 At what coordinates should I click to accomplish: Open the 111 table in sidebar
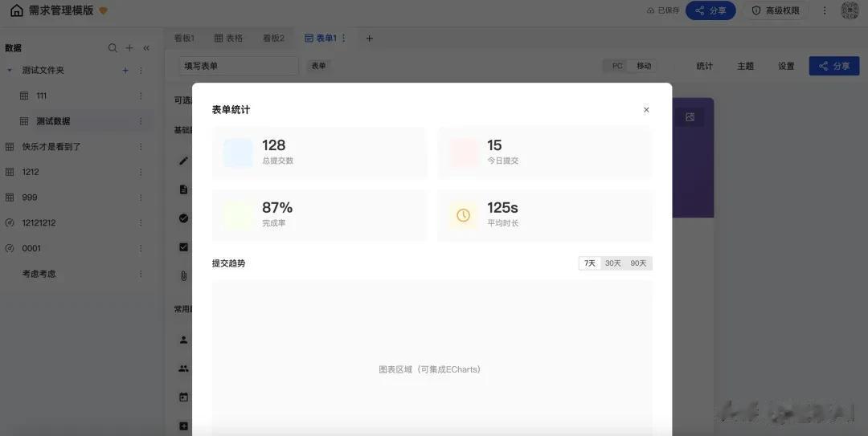click(x=42, y=96)
